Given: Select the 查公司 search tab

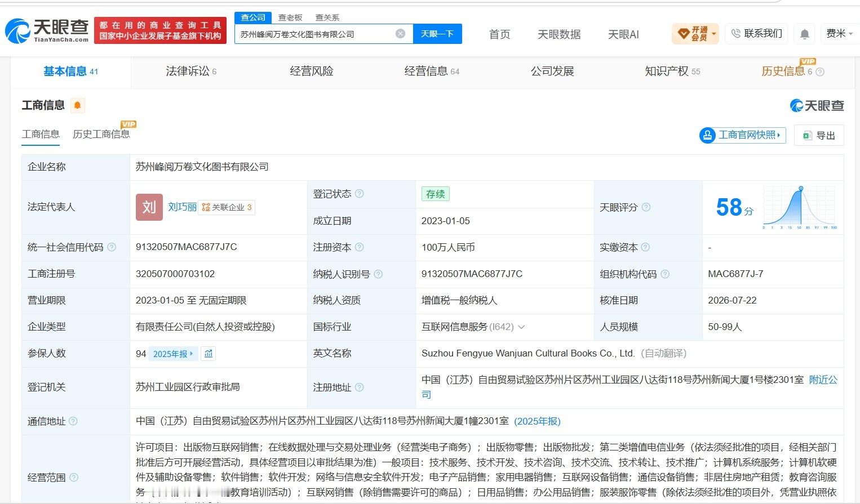Looking at the screenshot, I should click(253, 17).
